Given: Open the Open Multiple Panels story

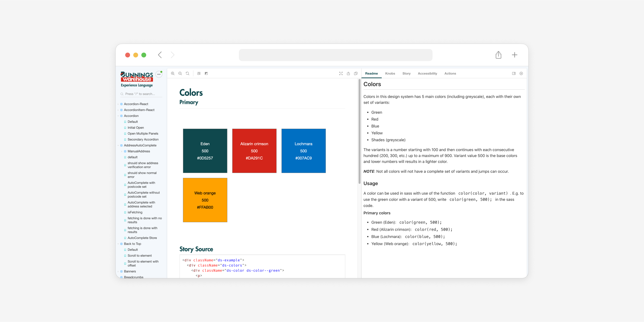Looking at the screenshot, I should pos(143,134).
